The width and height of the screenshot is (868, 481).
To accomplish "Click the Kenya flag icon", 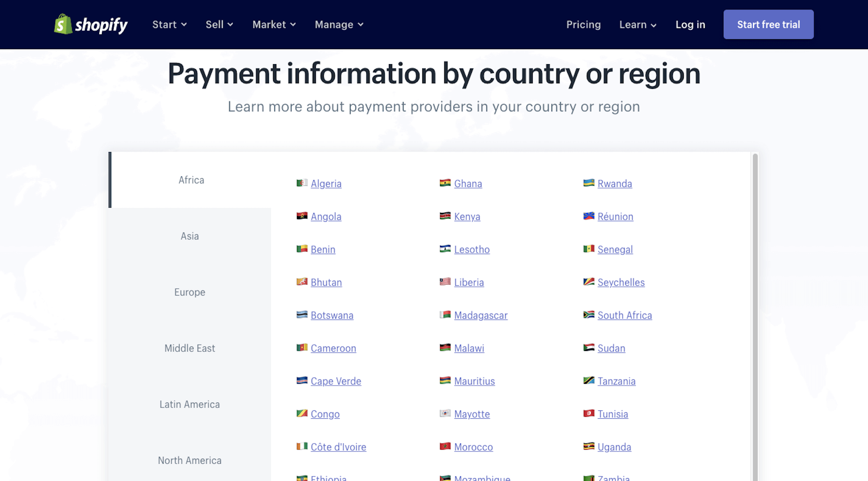I will (x=445, y=216).
